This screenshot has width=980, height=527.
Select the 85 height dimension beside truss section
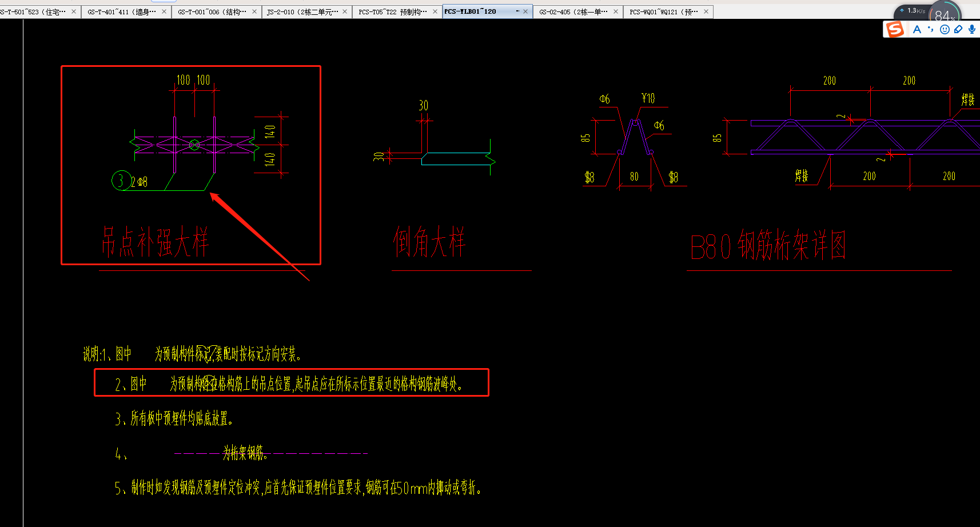click(x=585, y=138)
